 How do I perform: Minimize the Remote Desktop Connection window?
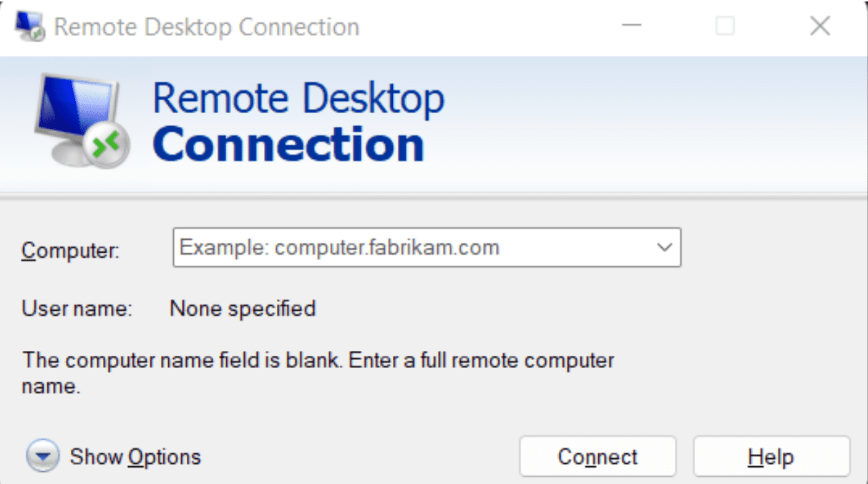click(x=631, y=26)
